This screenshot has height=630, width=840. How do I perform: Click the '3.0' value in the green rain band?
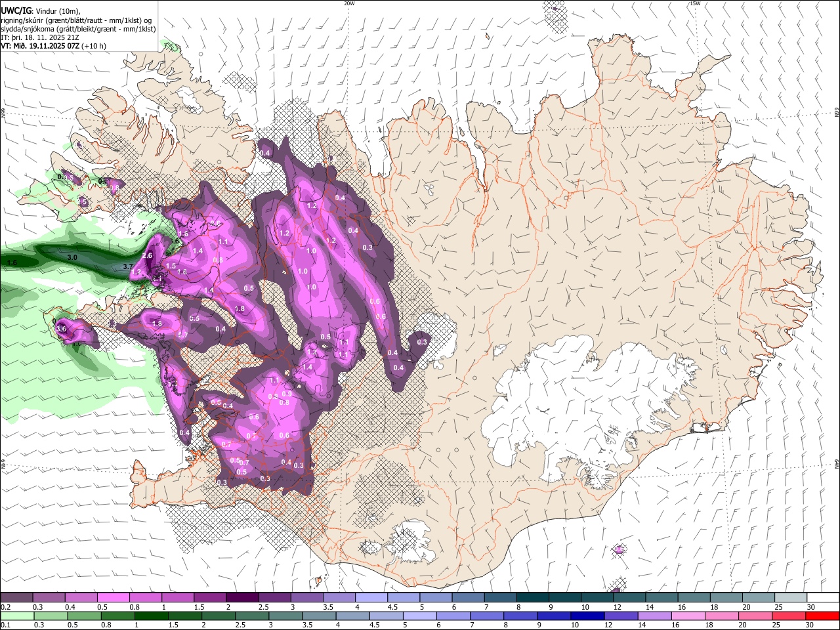[72, 258]
